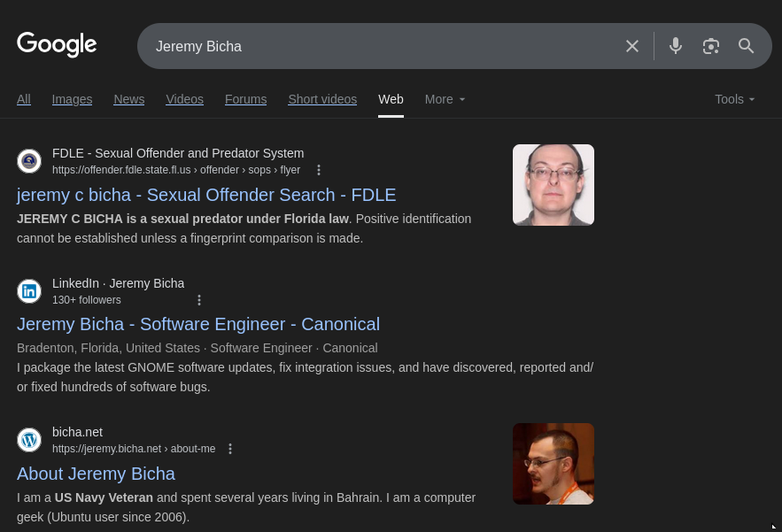Click the LinkedIn · Jeremy Bicha source name
Viewport: 782px width, 532px height.
point(118,283)
